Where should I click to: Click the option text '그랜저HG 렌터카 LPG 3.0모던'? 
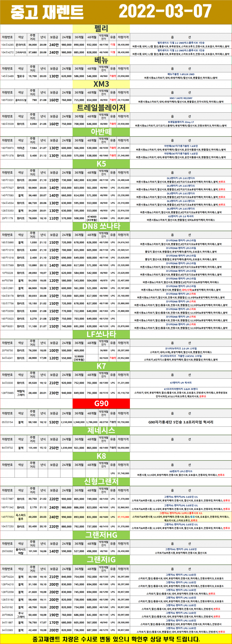181,549
